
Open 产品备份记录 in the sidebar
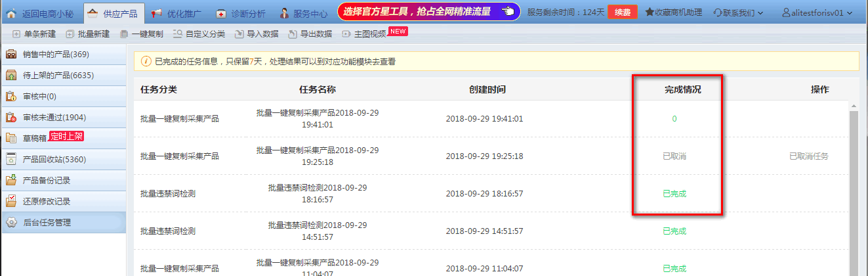63,181
